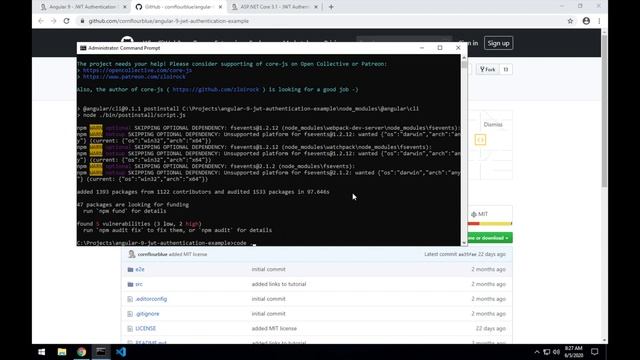Click the latest commit hash link
Image resolution: width=640 pixels, height=360 pixels.
[x=467, y=254]
